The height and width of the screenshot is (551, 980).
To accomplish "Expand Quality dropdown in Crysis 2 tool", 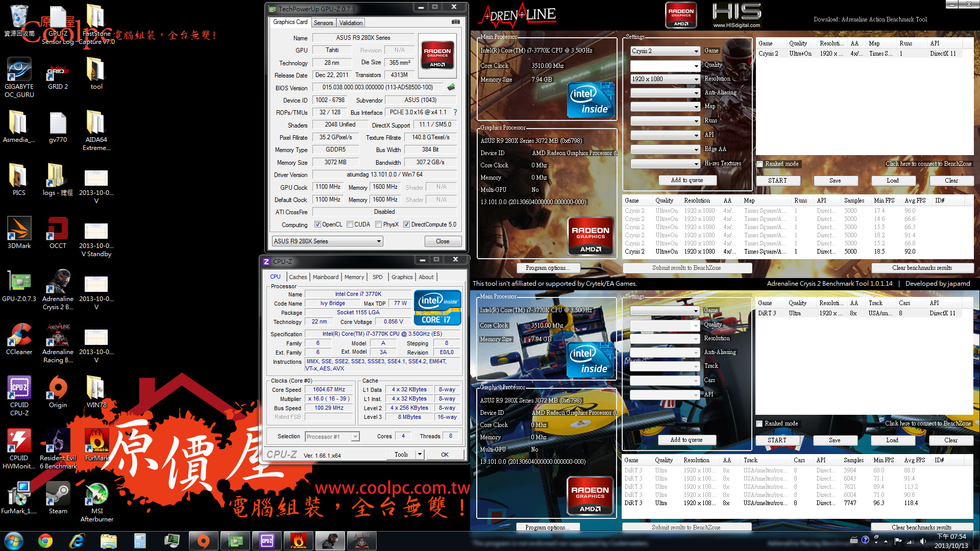I will click(665, 65).
